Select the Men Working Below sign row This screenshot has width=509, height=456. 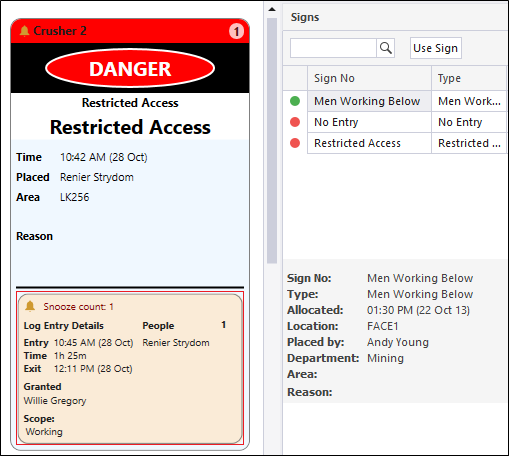pyautogui.click(x=395, y=101)
